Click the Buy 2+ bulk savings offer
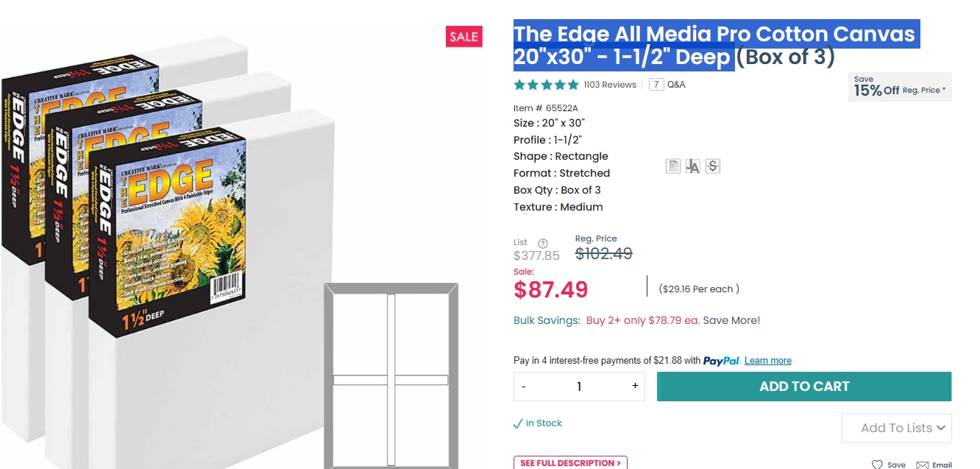 (642, 320)
